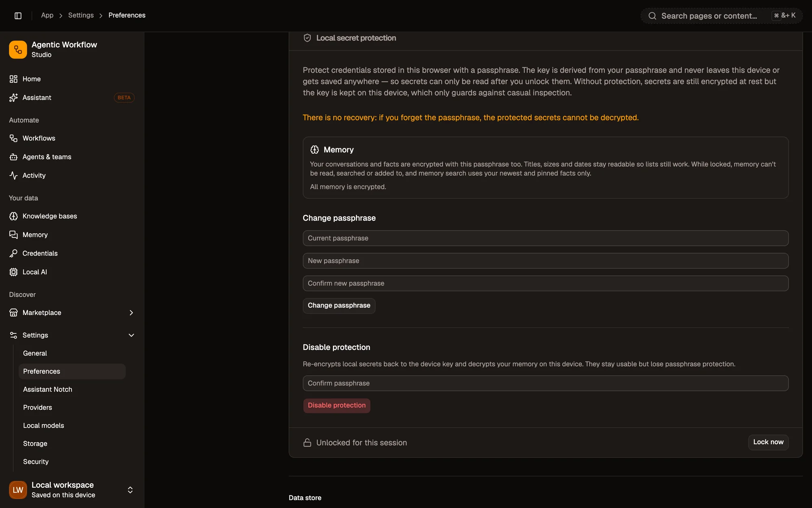
Task: Click the Memory brain icon in card
Action: point(315,150)
